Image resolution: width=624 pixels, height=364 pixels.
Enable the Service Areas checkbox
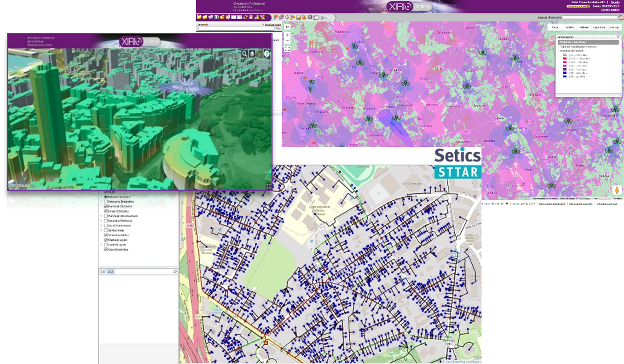[x=106, y=230]
